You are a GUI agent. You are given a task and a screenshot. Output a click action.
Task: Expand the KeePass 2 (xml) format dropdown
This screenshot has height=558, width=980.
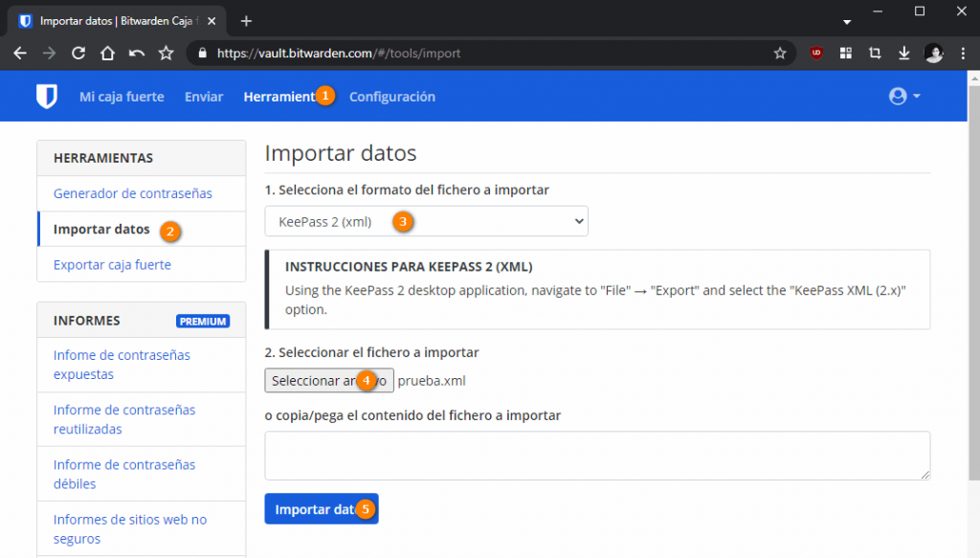(x=426, y=221)
